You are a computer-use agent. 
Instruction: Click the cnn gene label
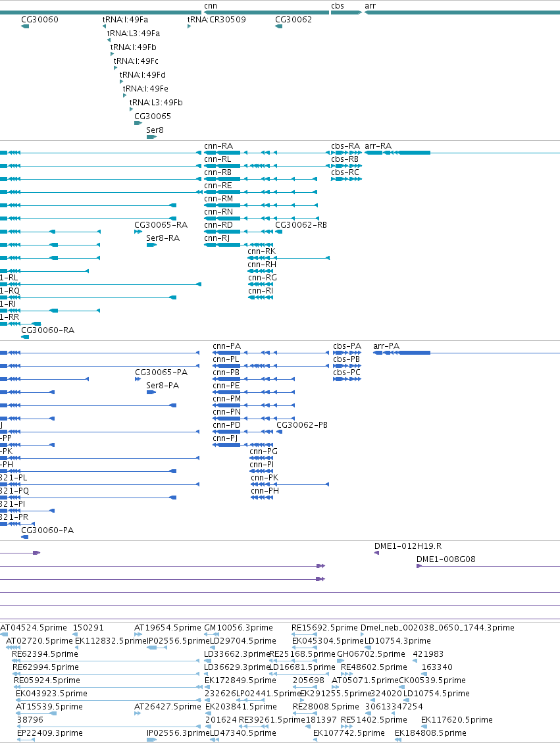click(211, 6)
